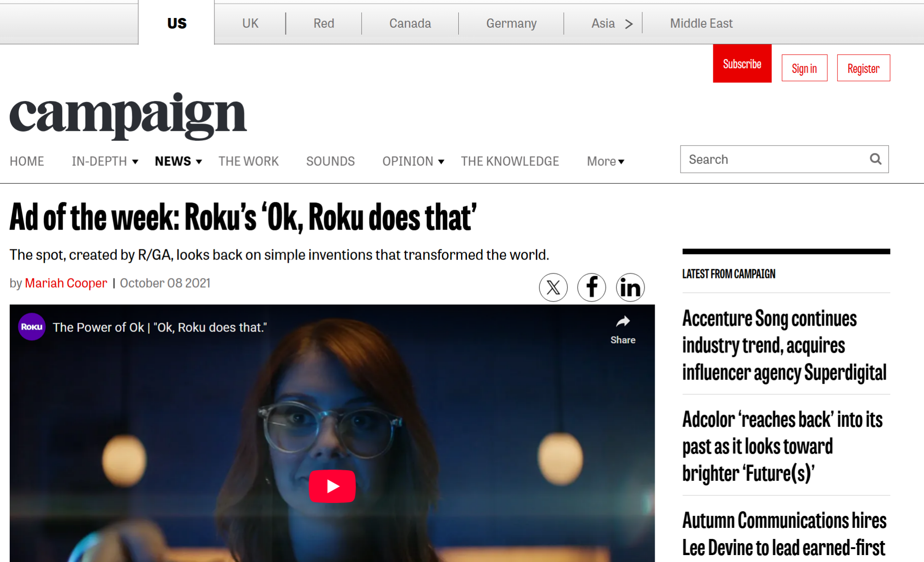
Task: Open the Sounds section
Action: 330,161
